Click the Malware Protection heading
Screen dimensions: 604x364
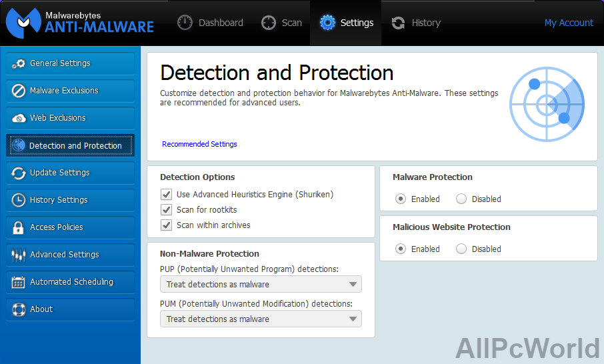tap(433, 177)
